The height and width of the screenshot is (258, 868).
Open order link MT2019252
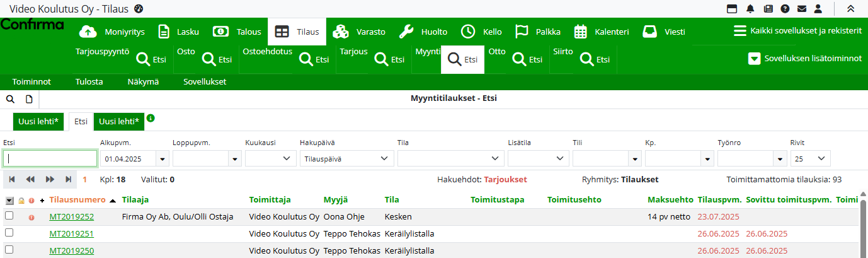(71, 217)
